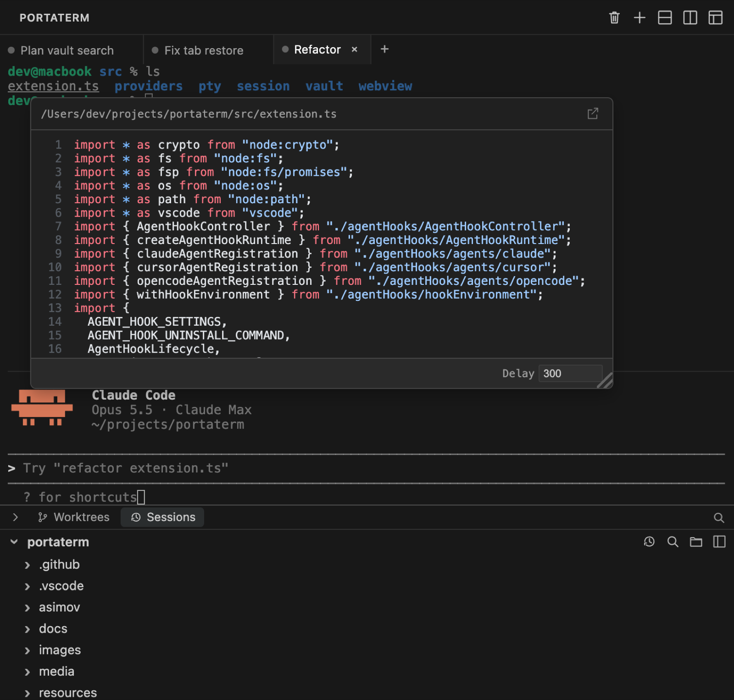Click the PORTATERM panel title
This screenshot has width=734, height=700.
[55, 18]
